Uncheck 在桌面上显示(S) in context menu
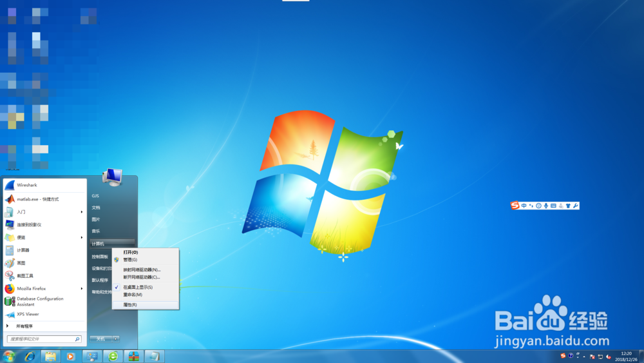Viewport: 644px width, 363px height. coord(146,287)
